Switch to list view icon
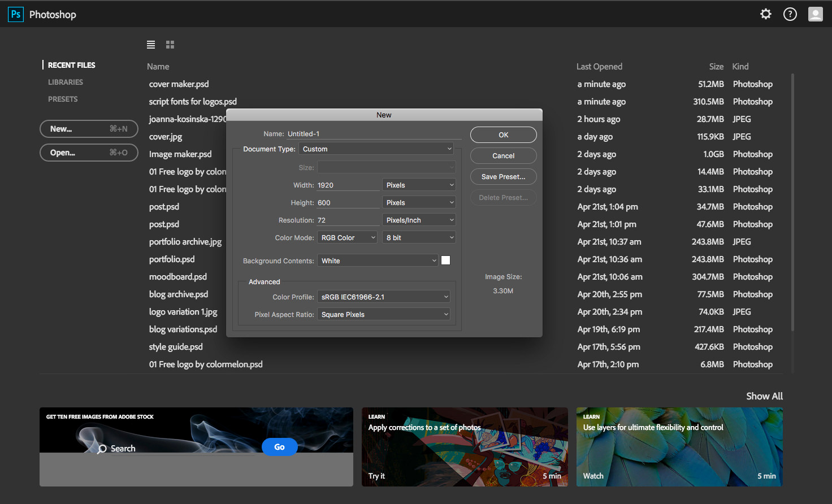Viewport: 832px width, 504px height. [x=151, y=45]
